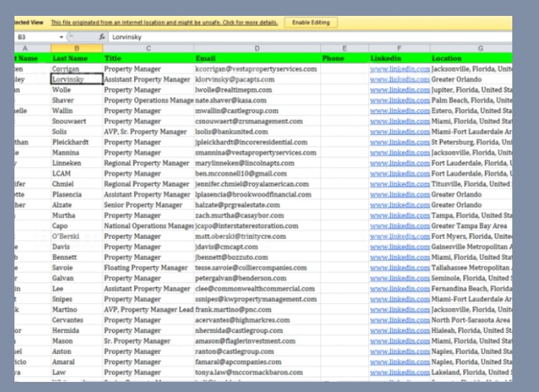Select the LCAM last name cell
The width and height of the screenshot is (539, 392).
pyautogui.click(x=77, y=173)
